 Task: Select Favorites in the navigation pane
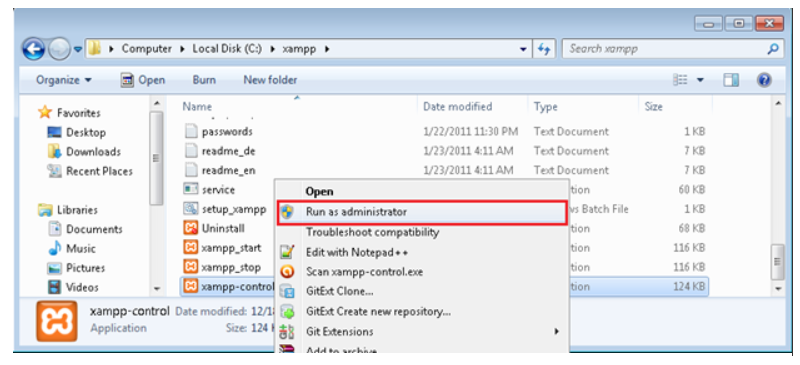pos(70,113)
